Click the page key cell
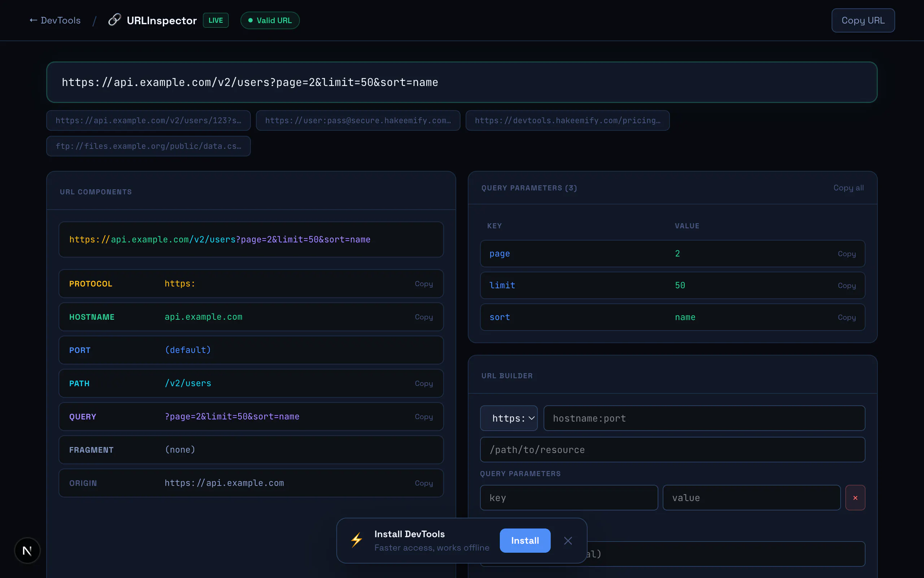The image size is (924, 578). 500,254
